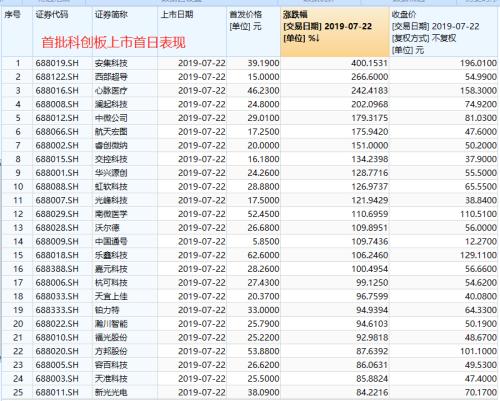Select stock code 688018.SH
The image size is (500, 401).
click(x=57, y=255)
